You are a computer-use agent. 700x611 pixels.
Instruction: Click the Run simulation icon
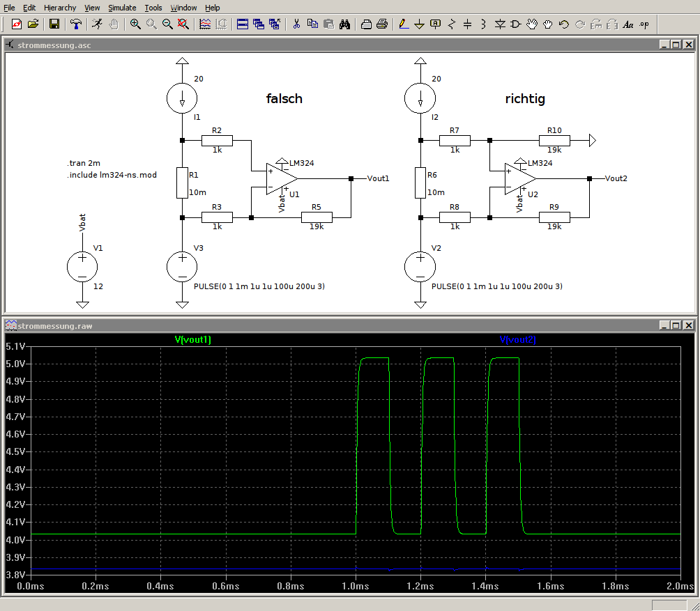97,24
